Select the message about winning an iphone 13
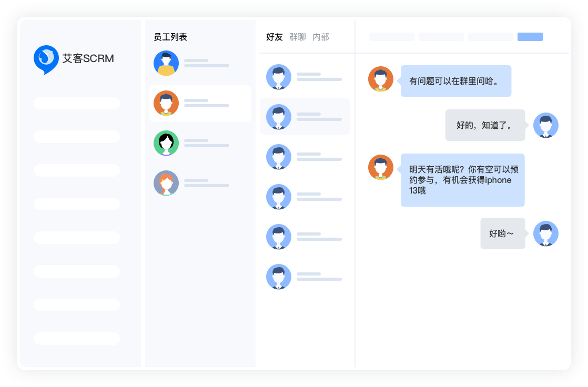This screenshot has height=387, width=588. pyautogui.click(x=462, y=180)
